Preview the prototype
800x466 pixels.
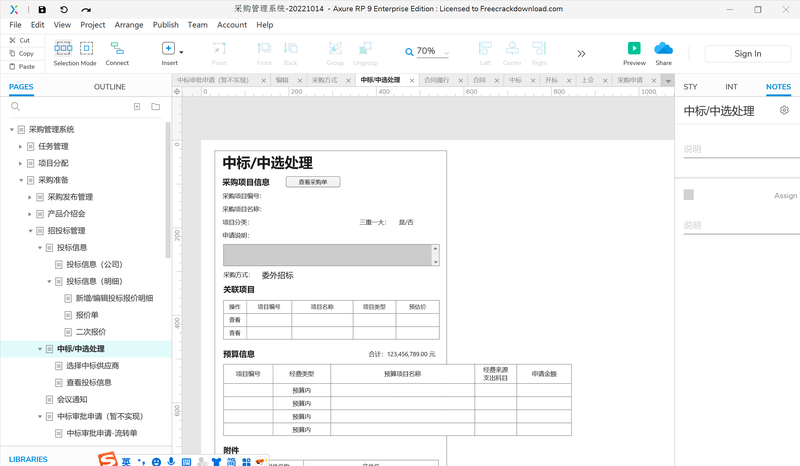click(x=634, y=53)
